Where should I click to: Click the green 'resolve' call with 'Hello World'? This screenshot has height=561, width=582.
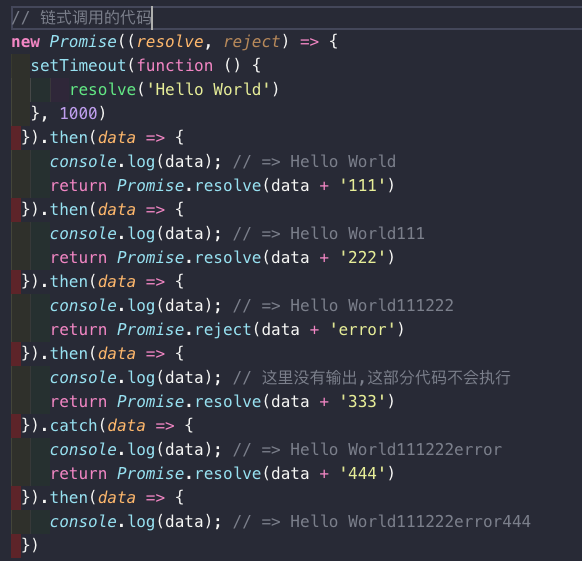point(103,89)
